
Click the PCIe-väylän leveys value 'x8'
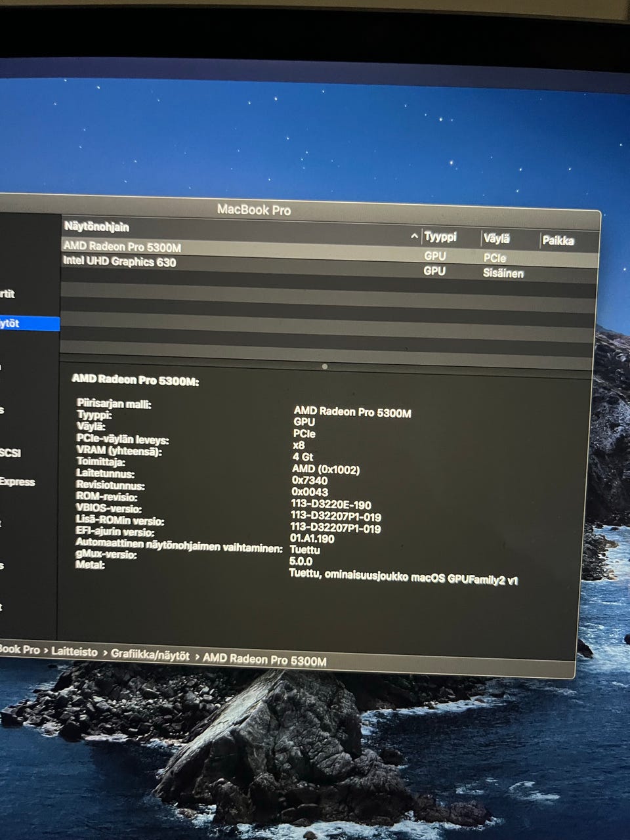click(299, 445)
